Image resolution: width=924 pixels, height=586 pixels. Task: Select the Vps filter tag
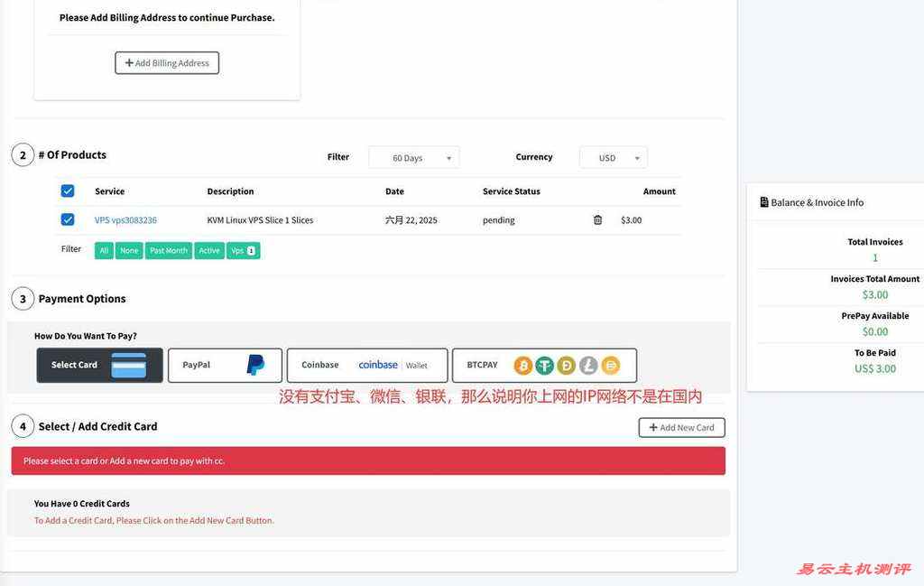click(x=243, y=251)
